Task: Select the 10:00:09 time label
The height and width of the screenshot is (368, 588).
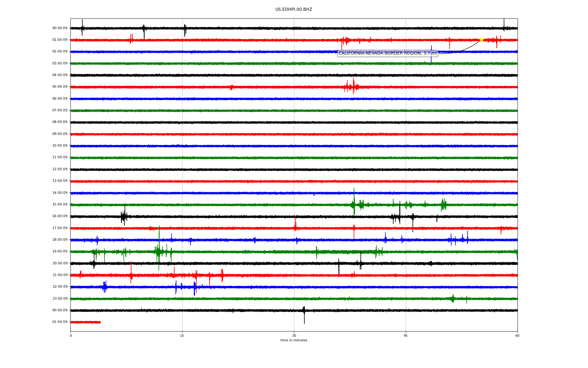Action: 60,146
